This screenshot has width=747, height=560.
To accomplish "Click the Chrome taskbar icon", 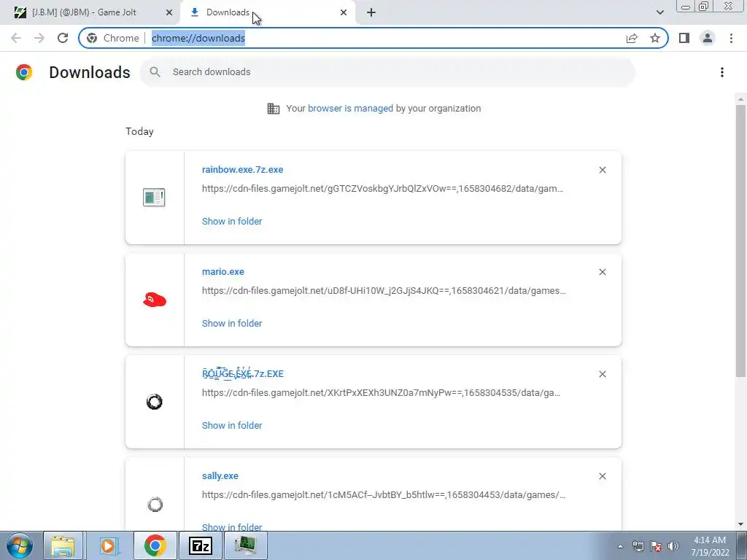I will [x=155, y=545].
